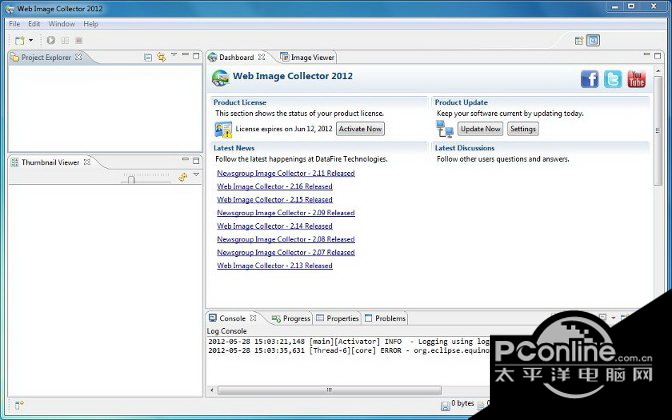Click the Settings button under Product Update
Image resolution: width=672 pixels, height=420 pixels.
[x=523, y=129]
